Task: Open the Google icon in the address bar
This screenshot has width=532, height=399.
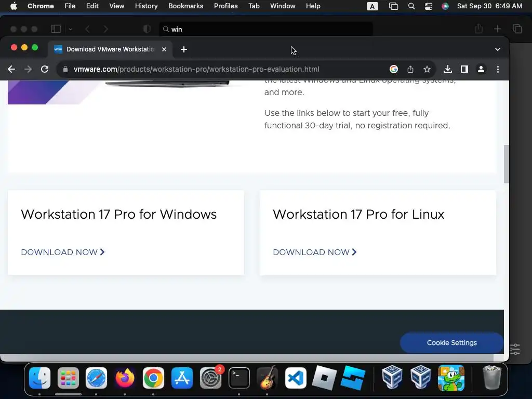Action: tap(394, 69)
